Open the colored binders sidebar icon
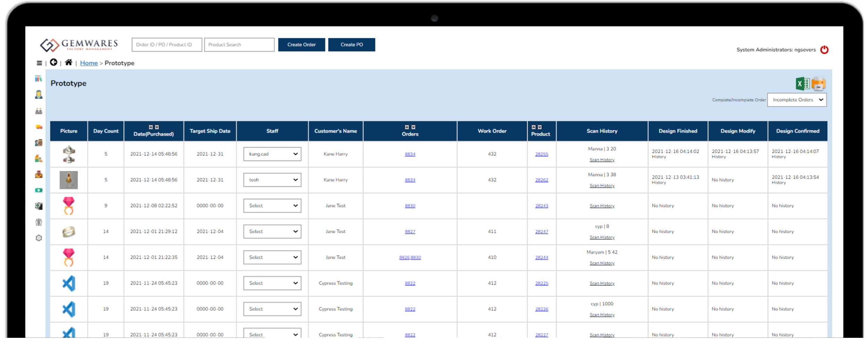 (39, 79)
